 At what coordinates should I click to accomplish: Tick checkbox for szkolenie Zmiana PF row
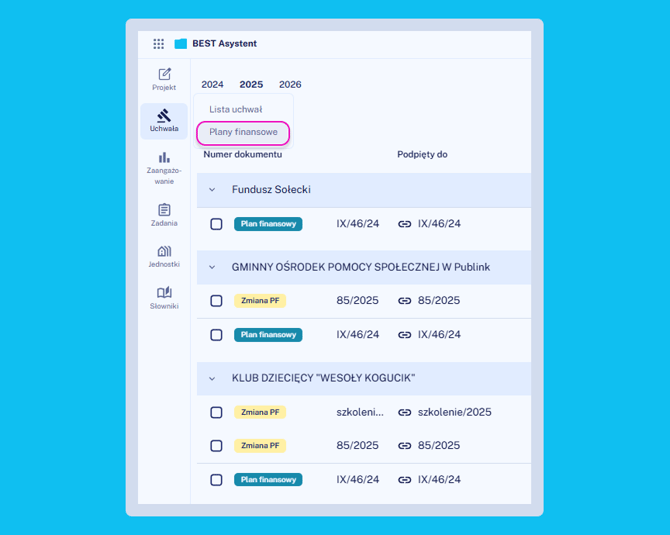[216, 412]
